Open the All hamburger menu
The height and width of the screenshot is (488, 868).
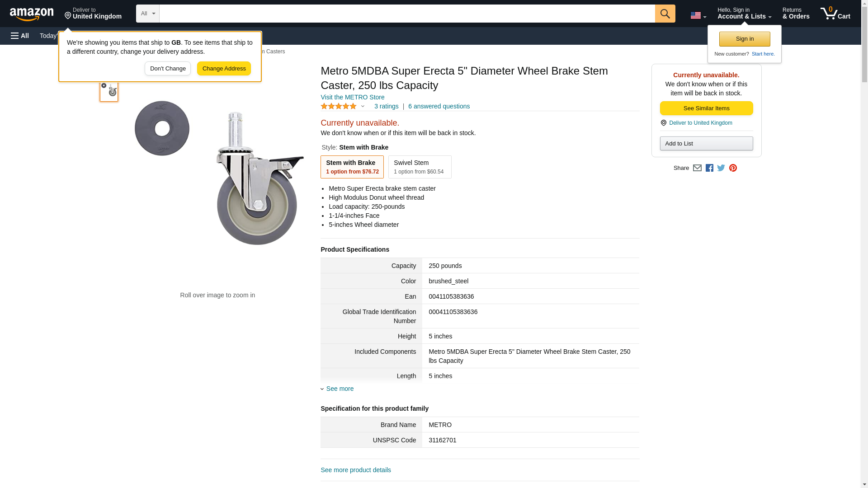(20, 36)
